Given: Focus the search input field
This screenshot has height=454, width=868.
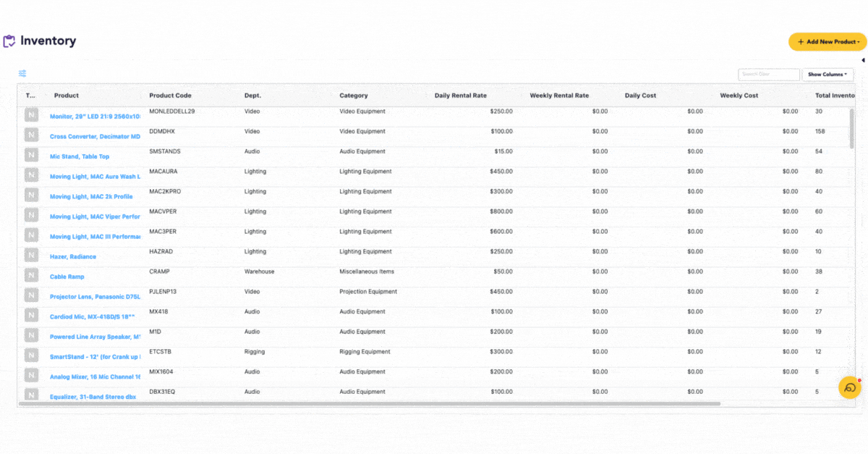Looking at the screenshot, I should click(768, 75).
